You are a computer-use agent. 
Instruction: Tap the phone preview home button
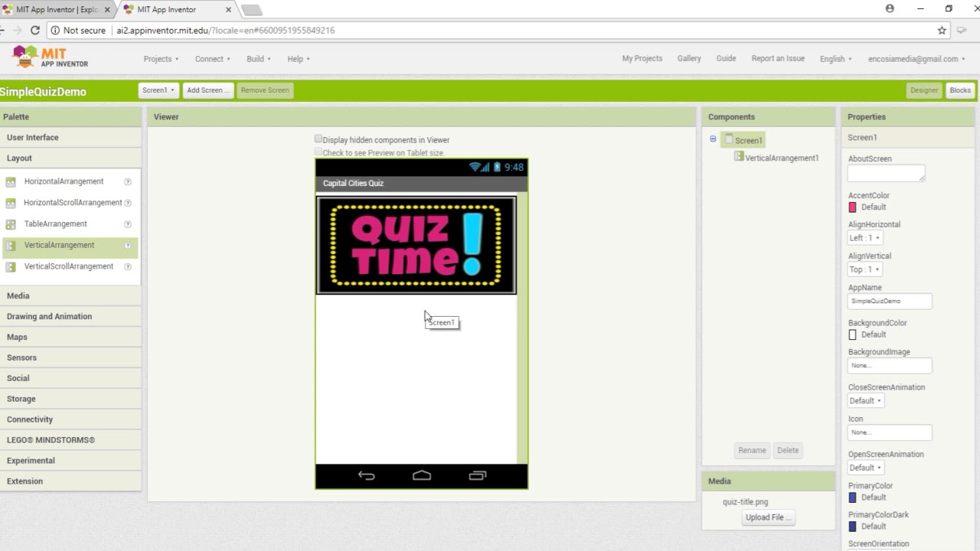coord(422,476)
